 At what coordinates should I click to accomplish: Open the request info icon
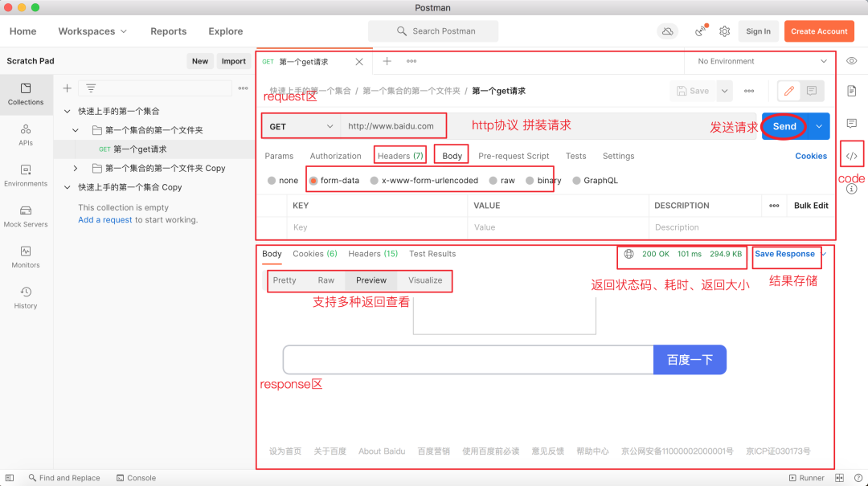(851, 189)
